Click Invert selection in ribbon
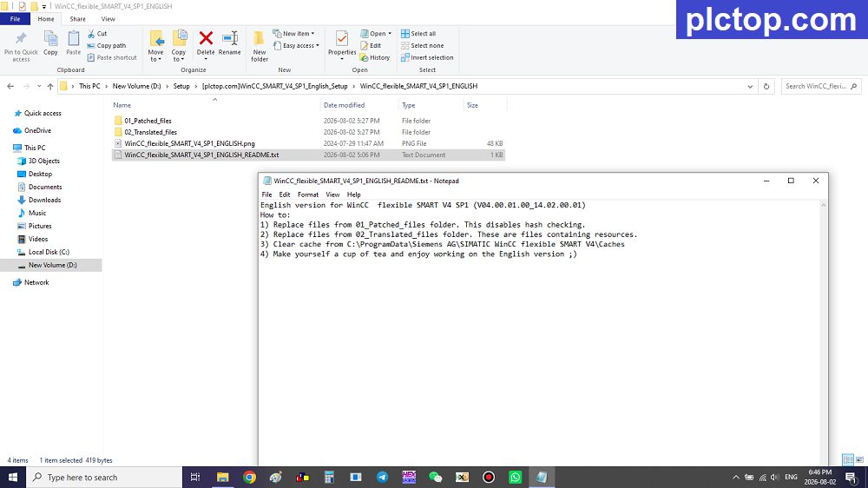 (427, 57)
